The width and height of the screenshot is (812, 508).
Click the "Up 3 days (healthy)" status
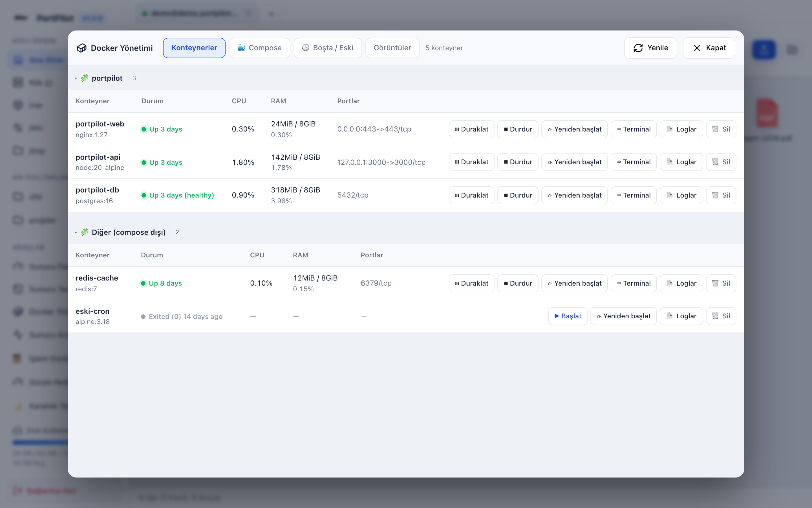(177, 195)
